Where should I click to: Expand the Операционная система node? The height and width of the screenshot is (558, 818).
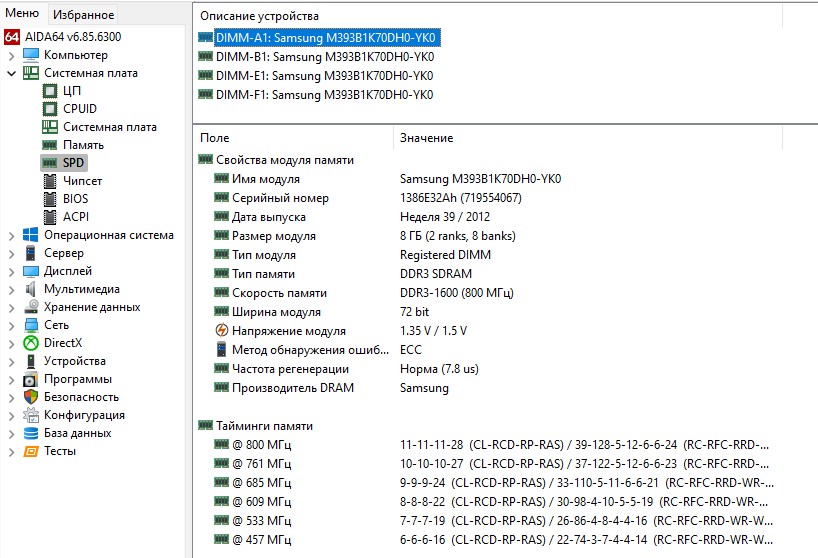tap(11, 236)
